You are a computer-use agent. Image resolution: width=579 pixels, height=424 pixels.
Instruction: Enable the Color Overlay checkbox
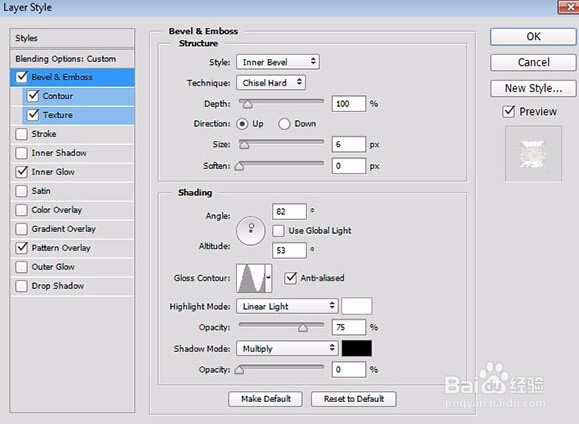[21, 210]
